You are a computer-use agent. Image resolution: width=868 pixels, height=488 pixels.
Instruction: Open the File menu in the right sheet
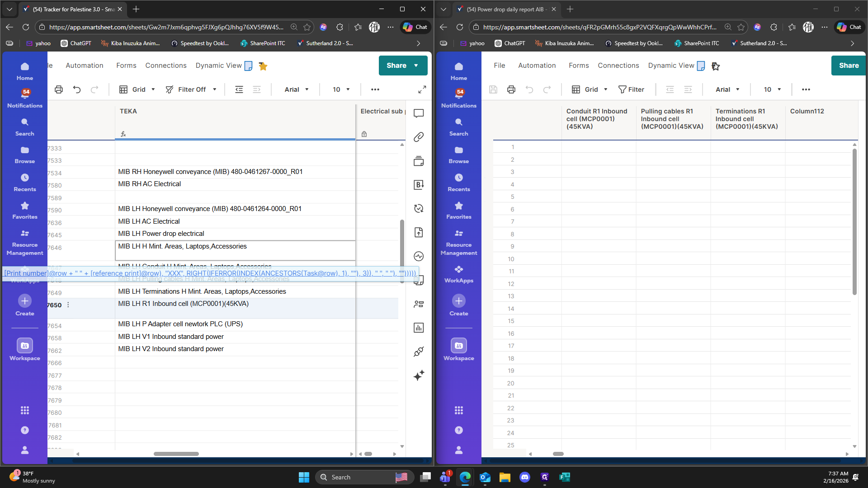499,66
